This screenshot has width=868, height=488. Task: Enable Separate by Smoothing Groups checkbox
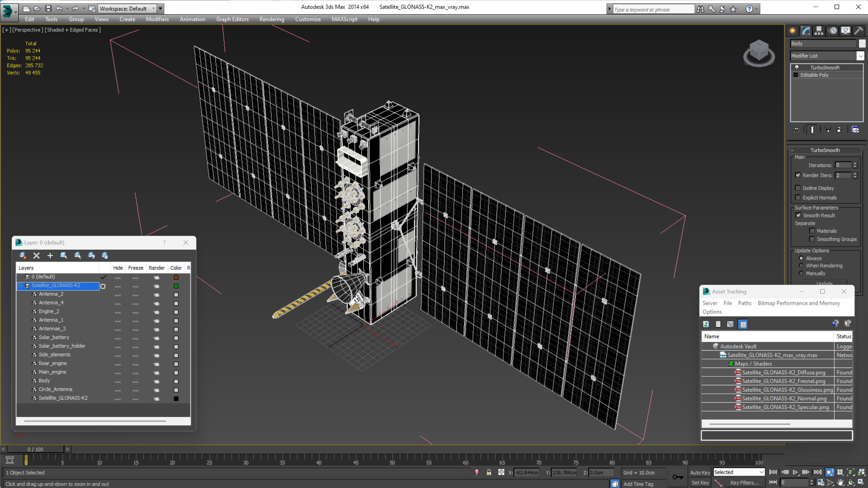(812, 239)
